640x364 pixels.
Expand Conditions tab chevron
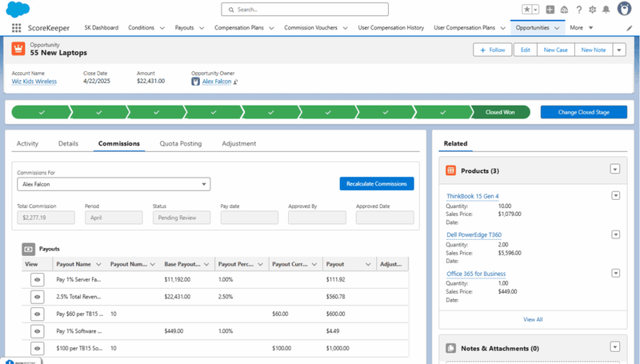(162, 28)
